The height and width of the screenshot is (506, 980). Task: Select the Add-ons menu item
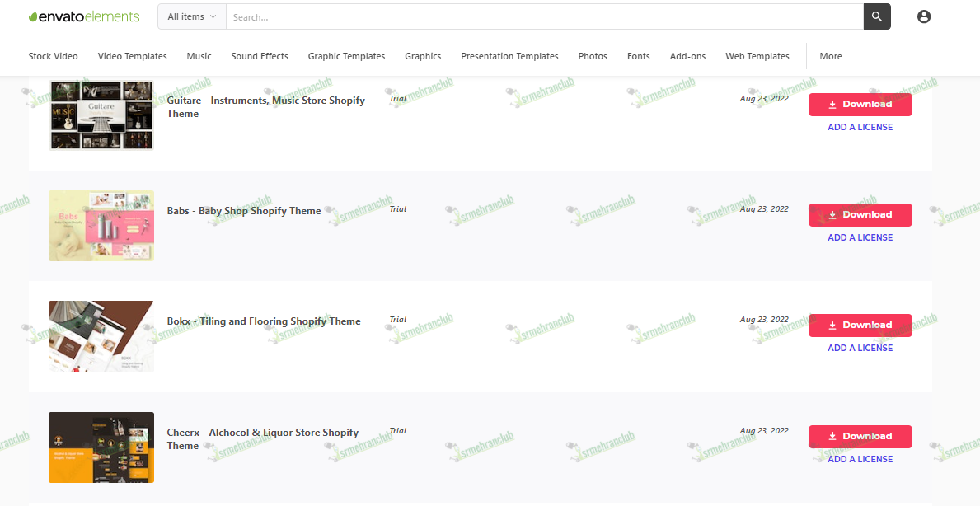687,56
